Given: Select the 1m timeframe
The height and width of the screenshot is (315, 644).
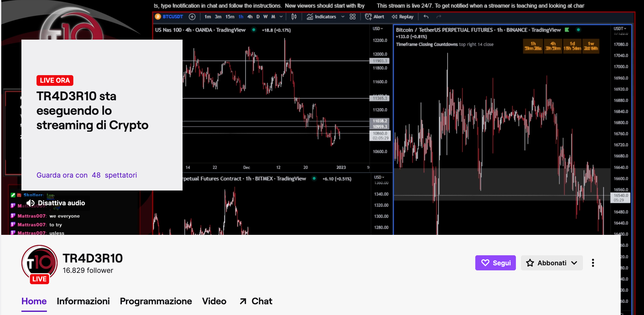Looking at the screenshot, I should pyautogui.click(x=208, y=17).
